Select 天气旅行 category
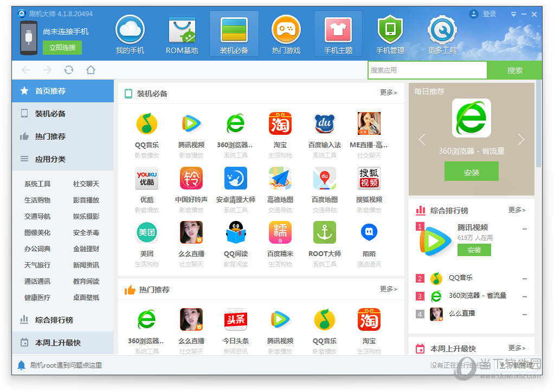554x392 pixels. pos(37,265)
